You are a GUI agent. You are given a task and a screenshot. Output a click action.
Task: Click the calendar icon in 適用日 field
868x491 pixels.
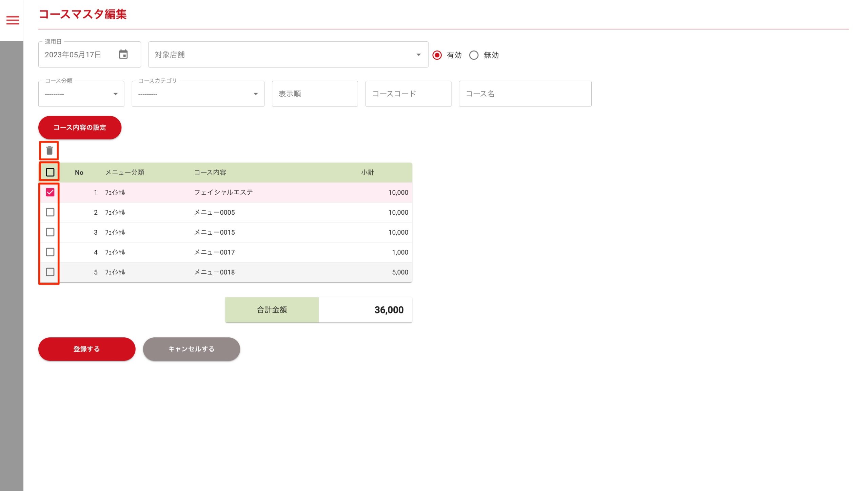click(x=123, y=54)
